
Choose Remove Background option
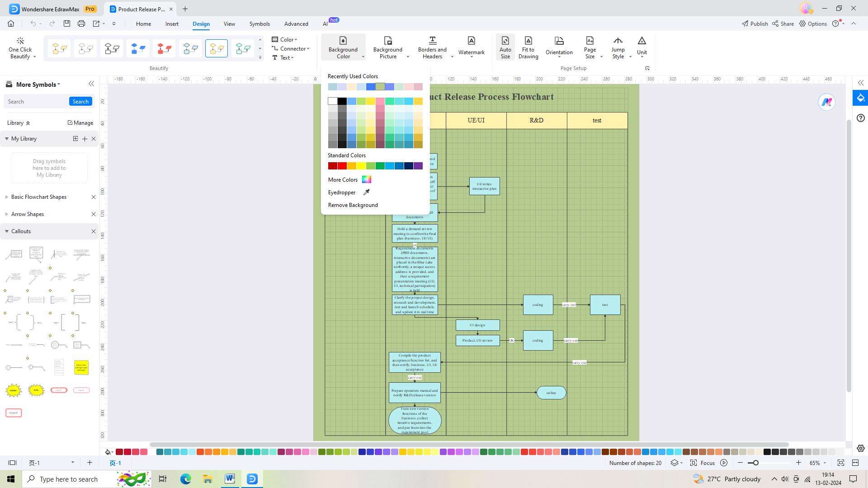tap(353, 205)
